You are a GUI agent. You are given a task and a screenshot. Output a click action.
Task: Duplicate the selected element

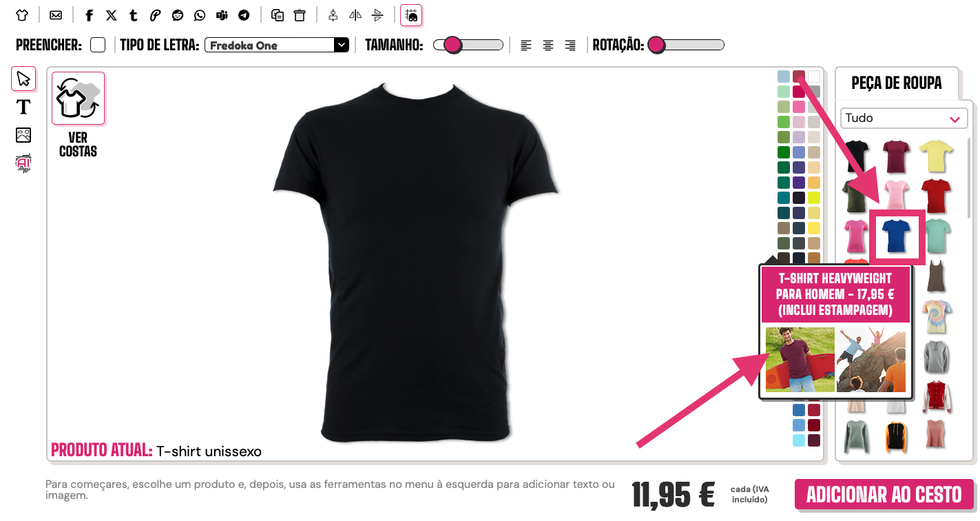pyautogui.click(x=278, y=15)
